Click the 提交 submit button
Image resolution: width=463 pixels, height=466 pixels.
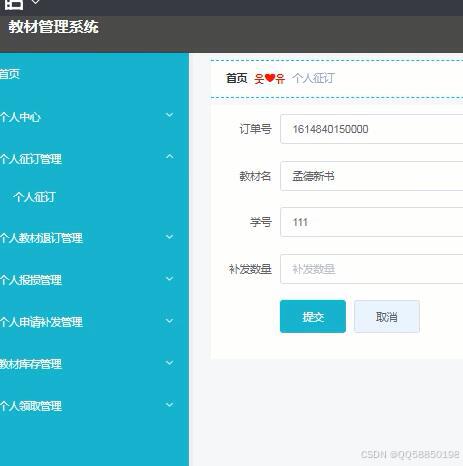313,316
